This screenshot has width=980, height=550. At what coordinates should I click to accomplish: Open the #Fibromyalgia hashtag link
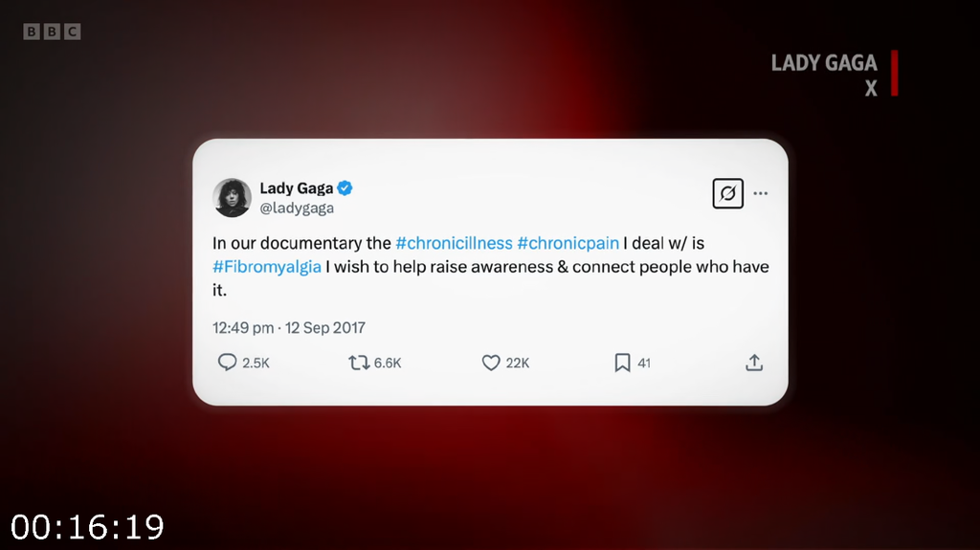(x=267, y=267)
